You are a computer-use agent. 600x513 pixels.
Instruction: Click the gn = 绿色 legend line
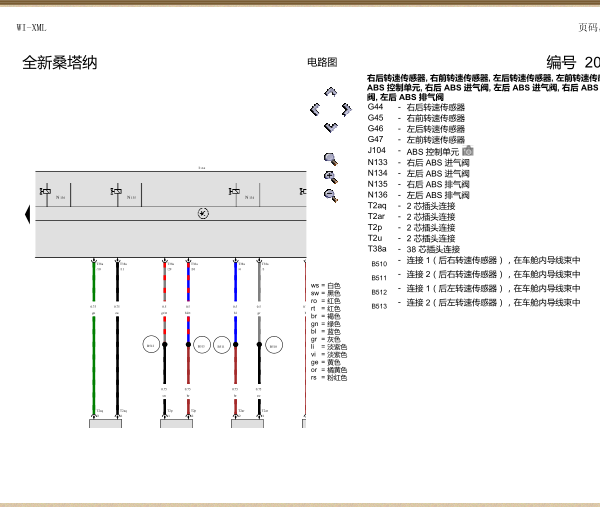click(x=326, y=324)
